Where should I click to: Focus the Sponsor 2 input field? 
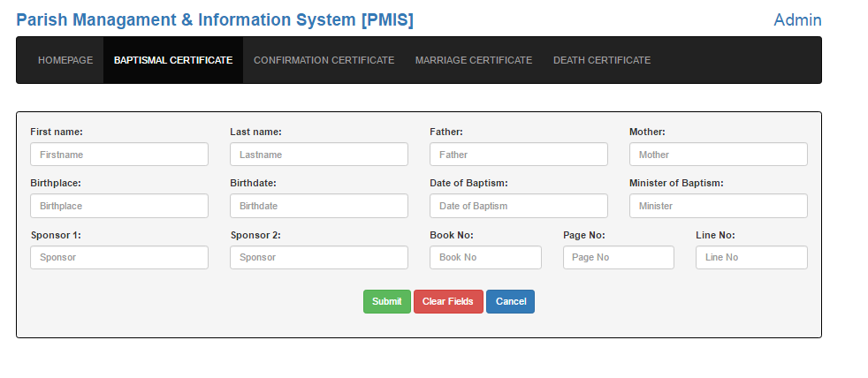[x=319, y=257]
